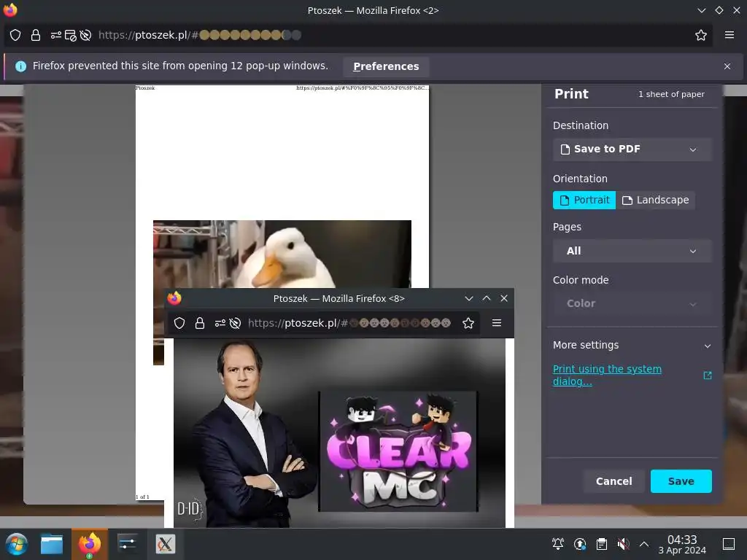747x560 pixels.
Task: Click the clock showing 04:33
Action: pyautogui.click(x=682, y=544)
